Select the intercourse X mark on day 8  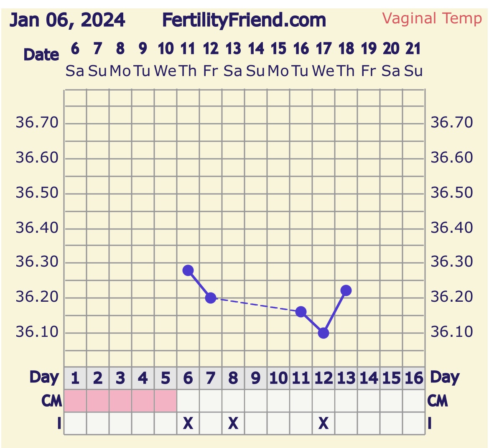pos(233,424)
